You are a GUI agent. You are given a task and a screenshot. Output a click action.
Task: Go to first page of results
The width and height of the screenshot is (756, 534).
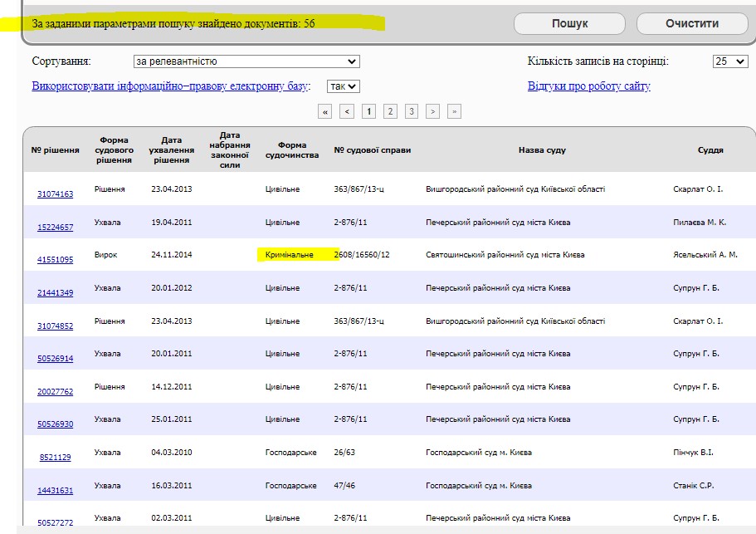[x=325, y=111]
